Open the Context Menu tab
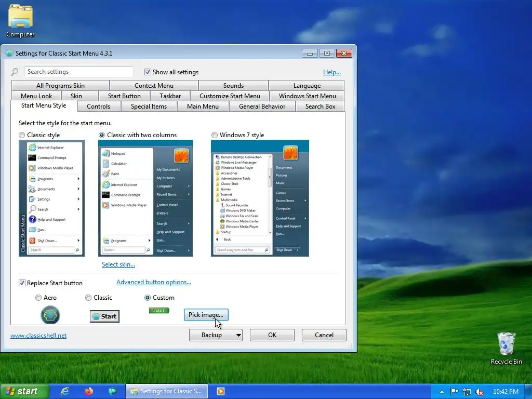Viewport: 532px width, 399px height. (154, 86)
